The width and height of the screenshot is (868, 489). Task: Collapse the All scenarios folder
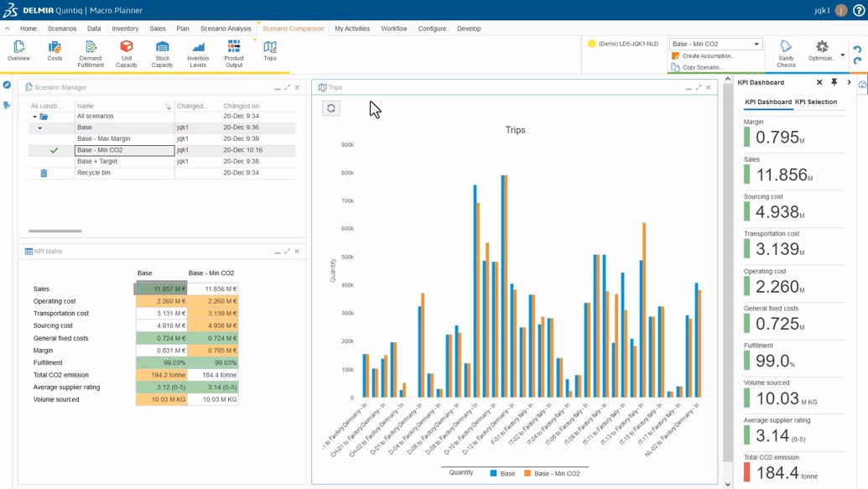34,117
